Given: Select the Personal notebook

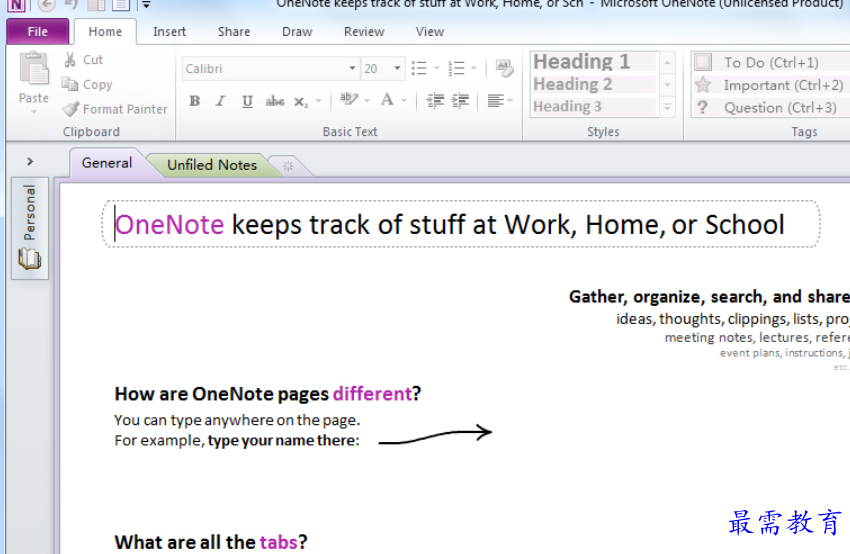Looking at the screenshot, I should (x=30, y=228).
